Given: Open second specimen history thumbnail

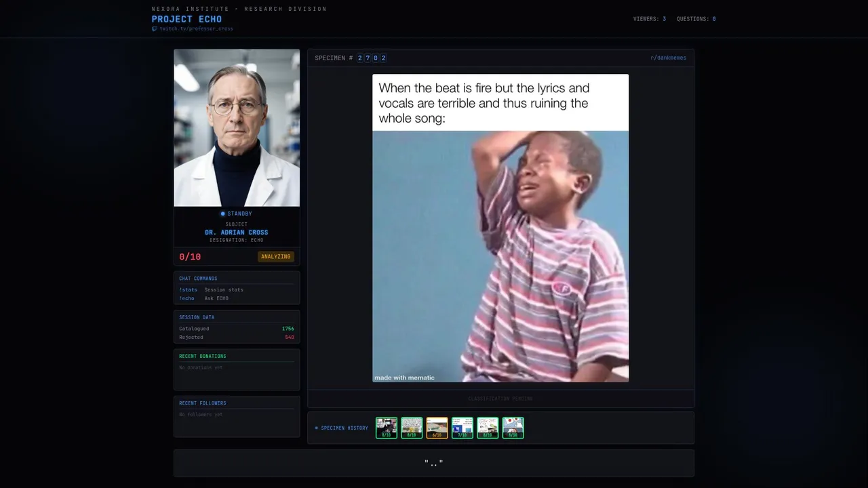Looking at the screenshot, I should coord(412,428).
